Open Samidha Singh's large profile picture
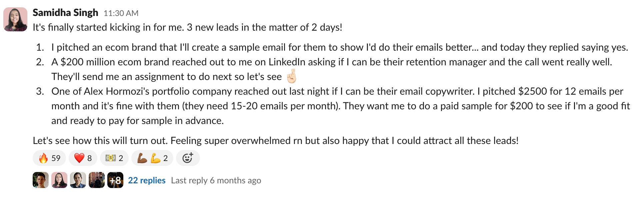The height and width of the screenshot is (198, 644). (15, 19)
